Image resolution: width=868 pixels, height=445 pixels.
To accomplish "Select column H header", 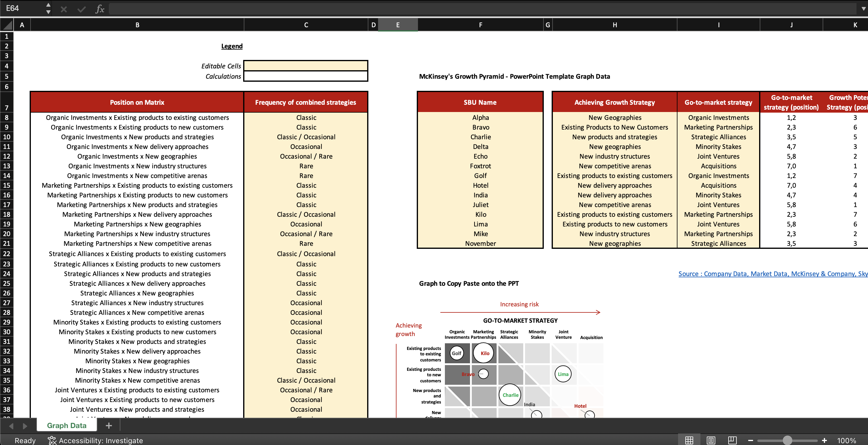I will pyautogui.click(x=615, y=25).
